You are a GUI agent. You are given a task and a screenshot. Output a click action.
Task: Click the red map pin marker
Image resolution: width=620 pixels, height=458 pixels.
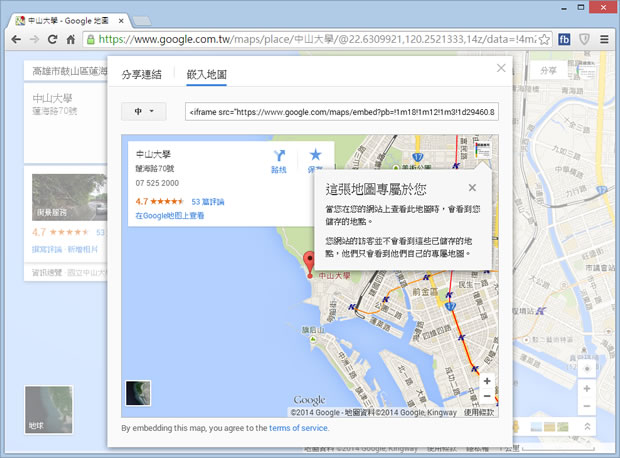click(309, 261)
